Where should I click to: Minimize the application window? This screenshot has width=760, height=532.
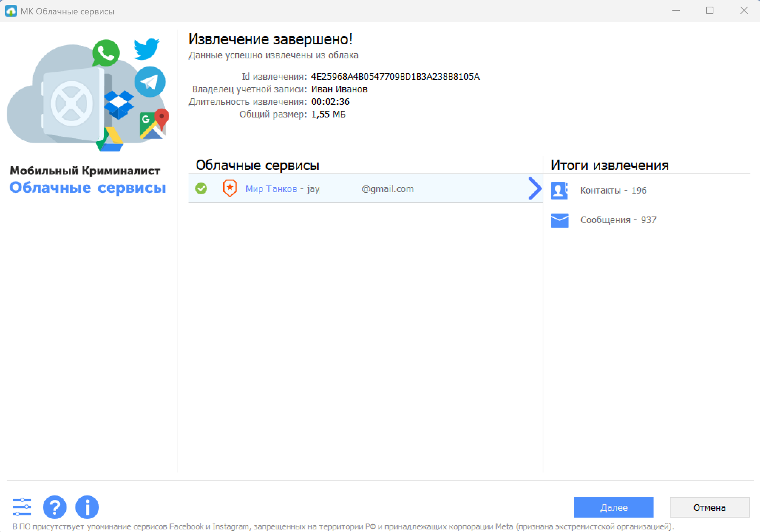[676, 11]
